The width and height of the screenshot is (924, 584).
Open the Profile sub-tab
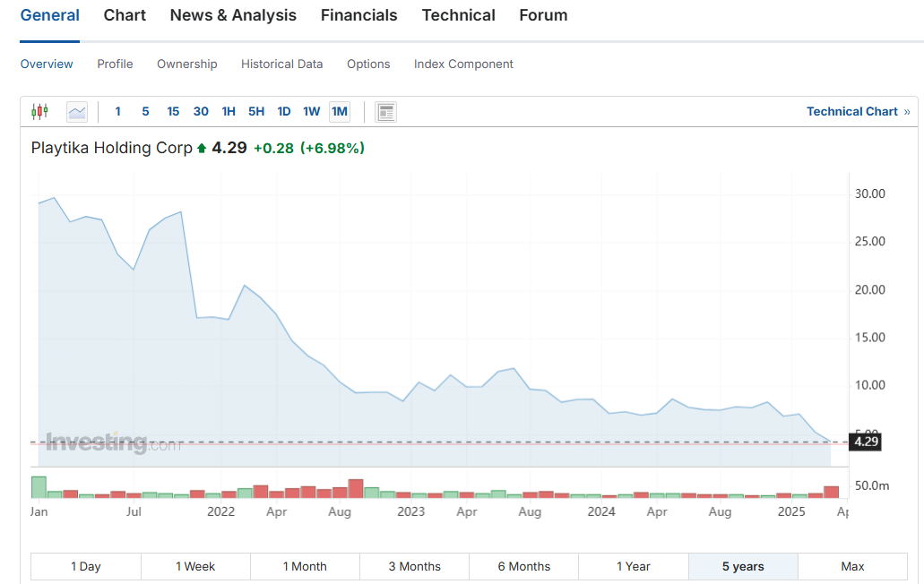[115, 64]
